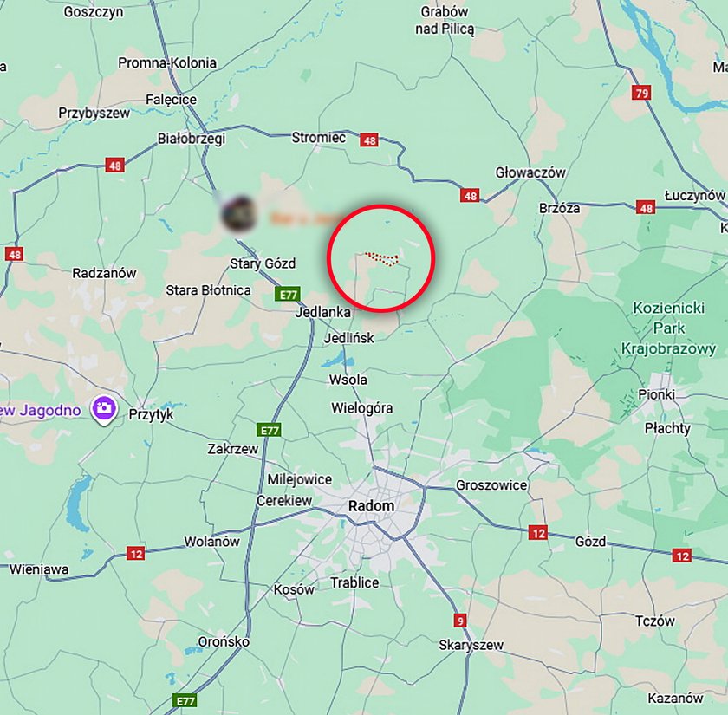Image resolution: width=728 pixels, height=715 pixels.
Task: Open the Kozienicki Park Krajobrazowy label
Action: [x=668, y=328]
